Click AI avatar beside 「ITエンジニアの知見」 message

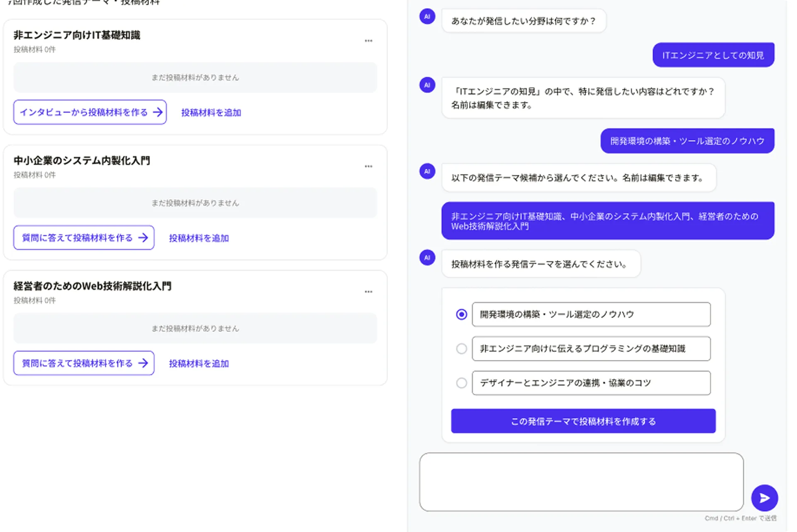tap(427, 85)
